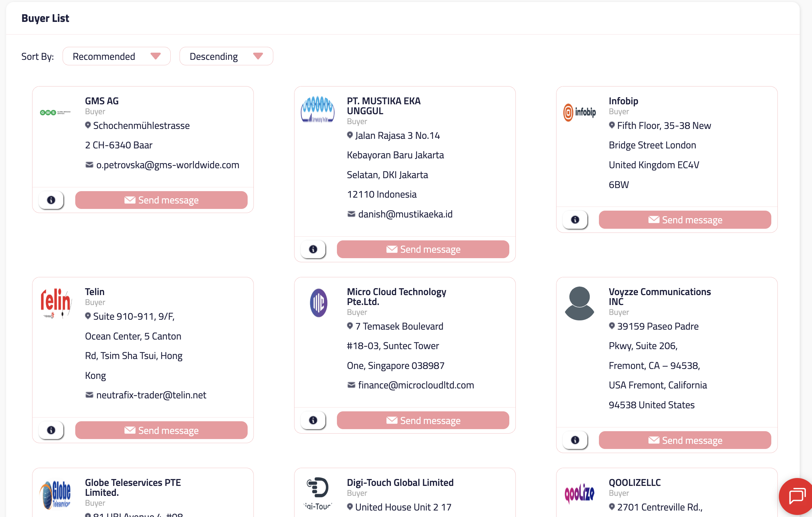
Task: Select Voyzze Communications default avatar
Action: tap(579, 303)
